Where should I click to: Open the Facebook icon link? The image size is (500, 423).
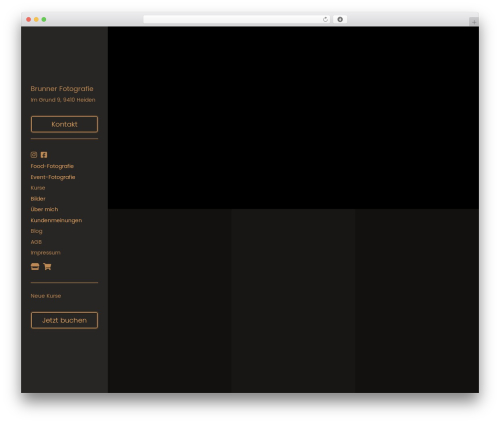point(44,155)
